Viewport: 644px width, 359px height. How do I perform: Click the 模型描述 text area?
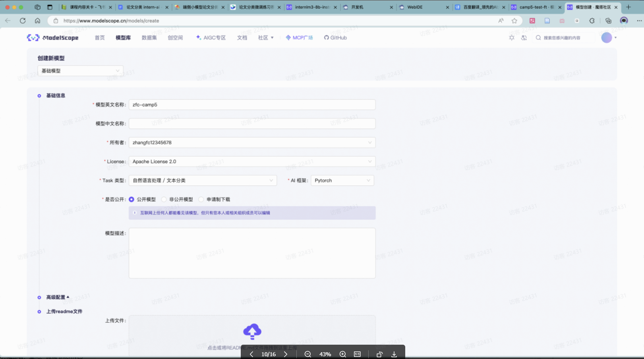(x=252, y=253)
